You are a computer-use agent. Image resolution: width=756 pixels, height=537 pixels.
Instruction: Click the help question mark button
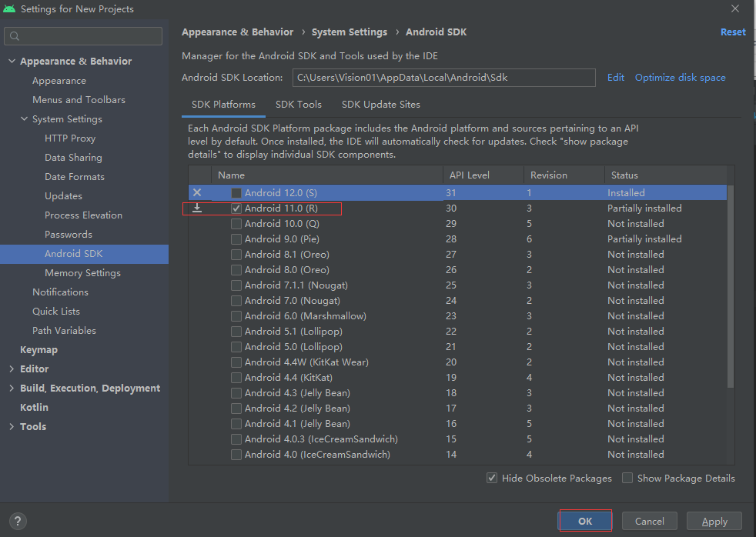coord(18,521)
